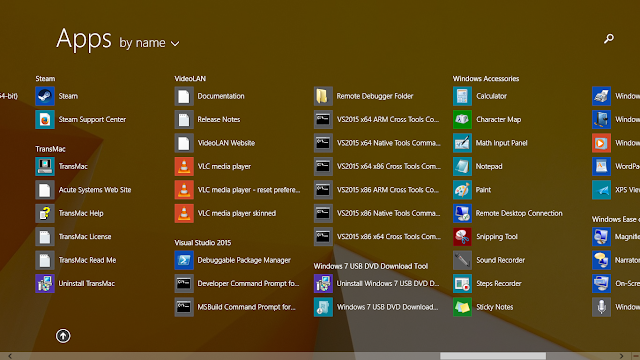Open VLC media player skinned icon
The image size is (640, 360).
click(184, 213)
